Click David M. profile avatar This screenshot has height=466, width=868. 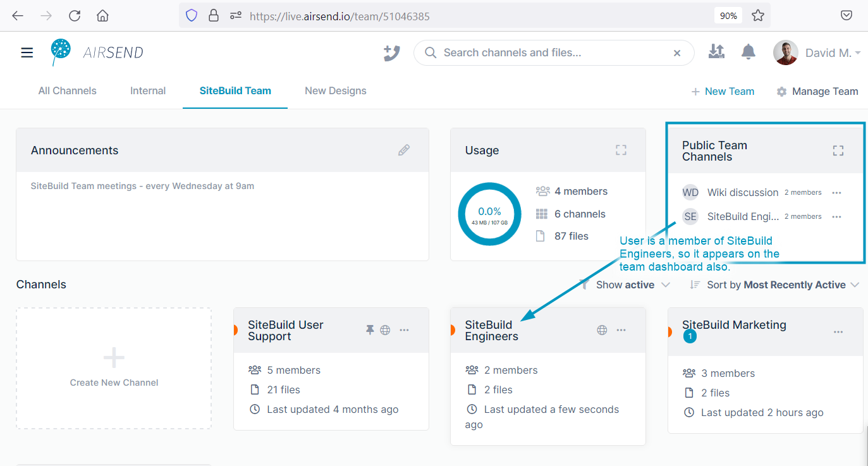point(785,52)
